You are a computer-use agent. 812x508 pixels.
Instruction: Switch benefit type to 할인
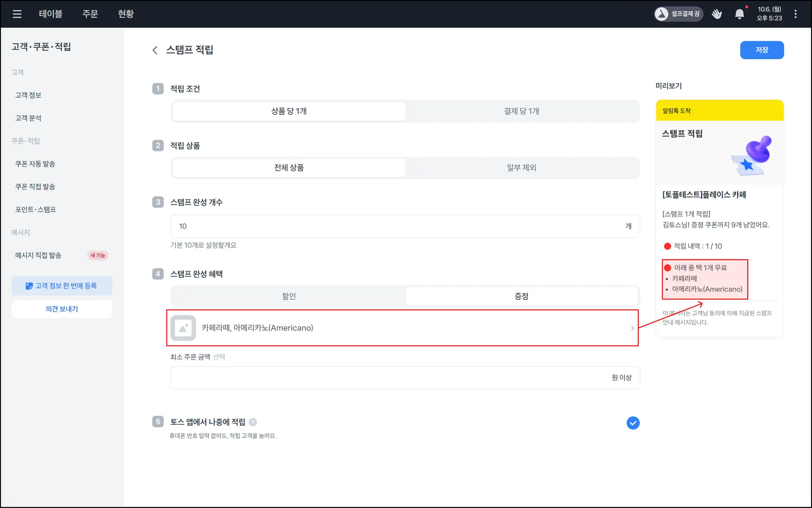click(x=289, y=296)
